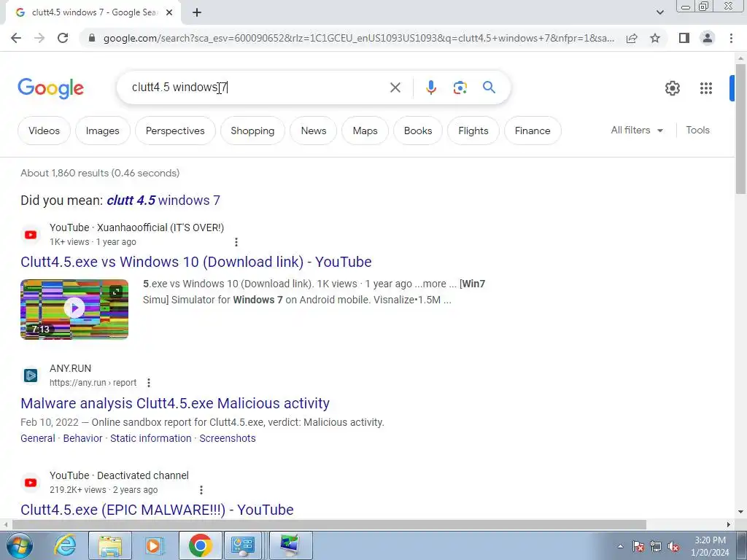
Task: Open the Google apps grid
Action: (706, 88)
